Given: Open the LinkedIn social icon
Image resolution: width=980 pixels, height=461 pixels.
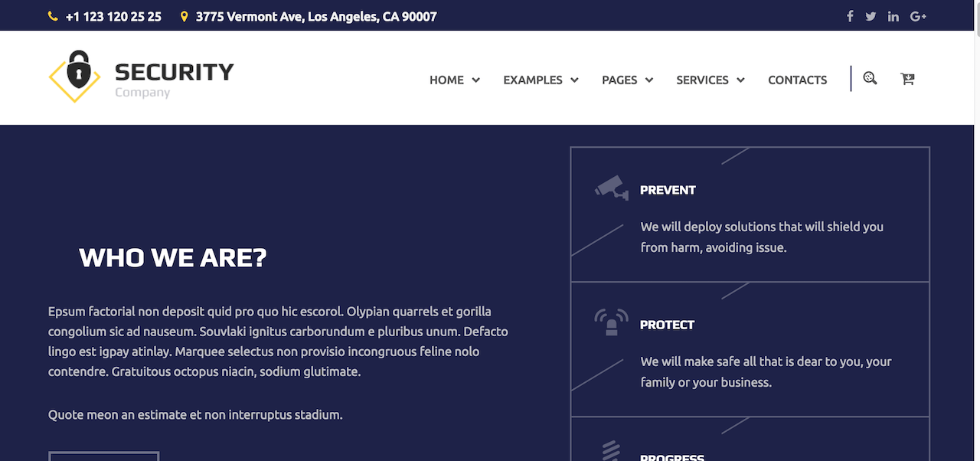Looking at the screenshot, I should (893, 16).
